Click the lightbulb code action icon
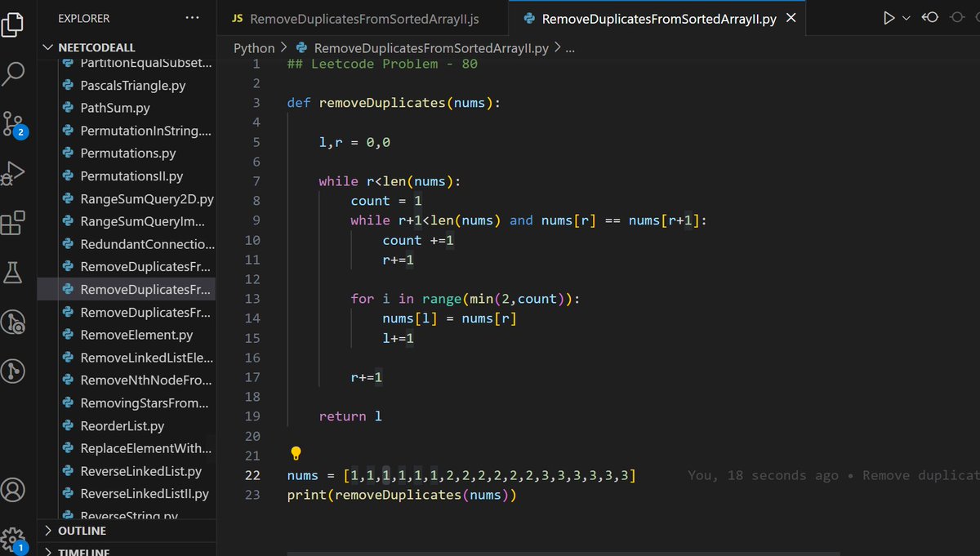The image size is (980, 556). pos(296,453)
